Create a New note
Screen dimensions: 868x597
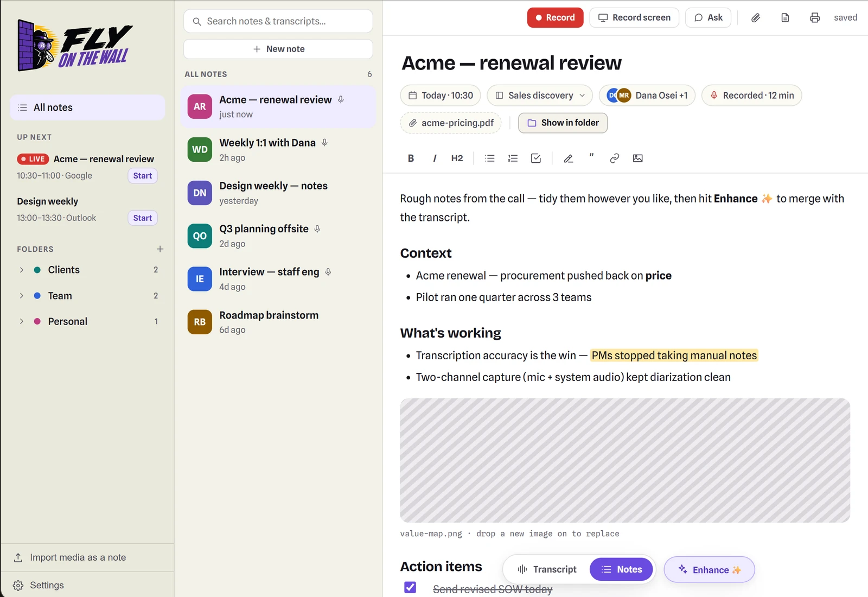pyautogui.click(x=278, y=49)
